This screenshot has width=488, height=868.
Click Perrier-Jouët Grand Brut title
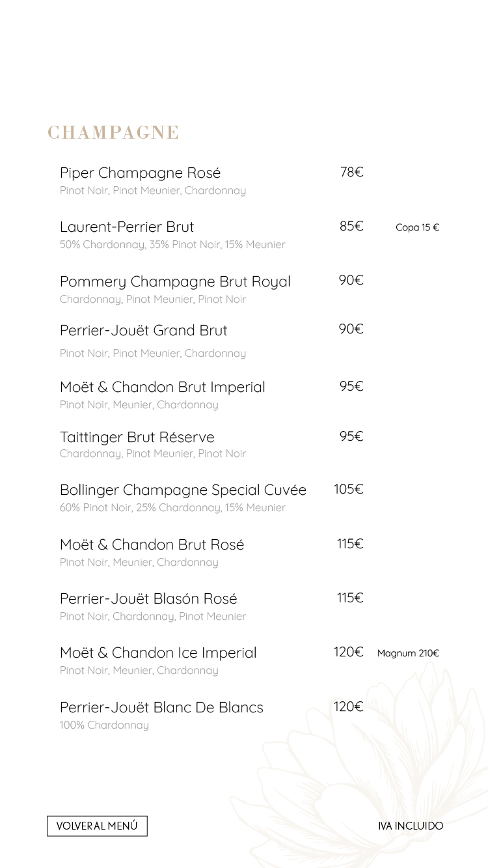click(x=144, y=331)
